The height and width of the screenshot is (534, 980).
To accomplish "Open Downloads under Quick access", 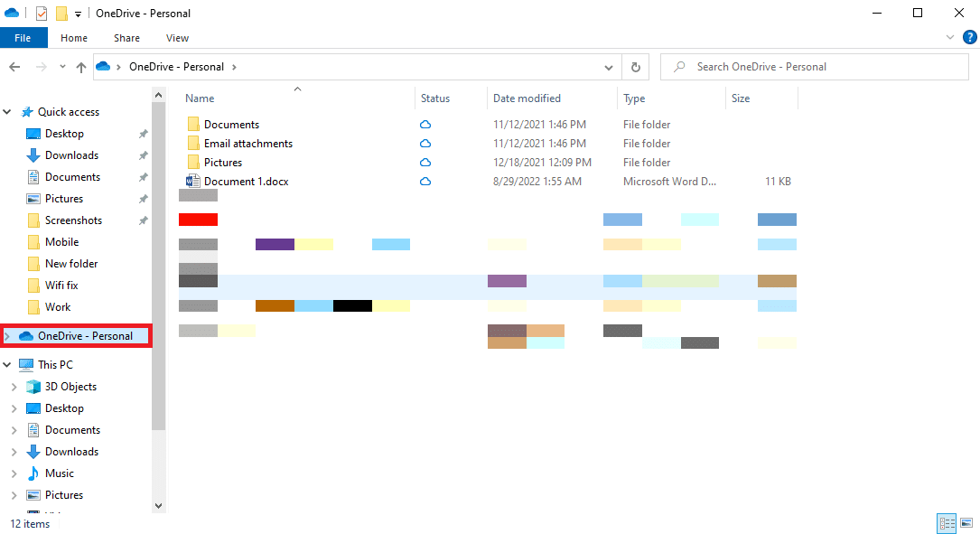I will coord(71,155).
